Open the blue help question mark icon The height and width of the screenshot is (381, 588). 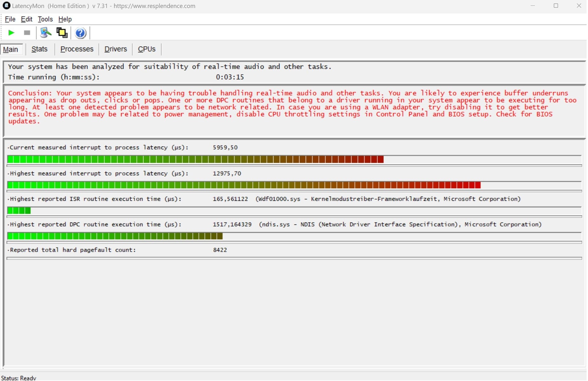click(81, 33)
